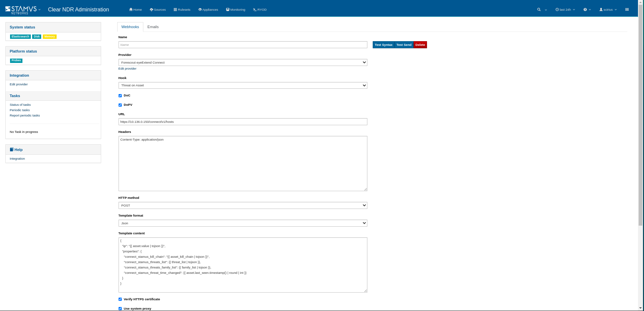The image size is (644, 311).
Task: Open the apps grid icon at top right
Action: [x=627, y=10]
